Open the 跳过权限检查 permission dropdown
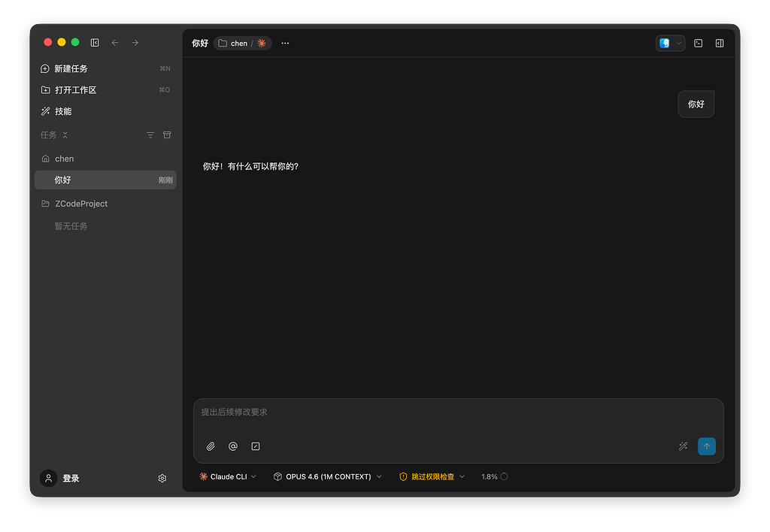The height and width of the screenshot is (532, 770). pyautogui.click(x=432, y=476)
